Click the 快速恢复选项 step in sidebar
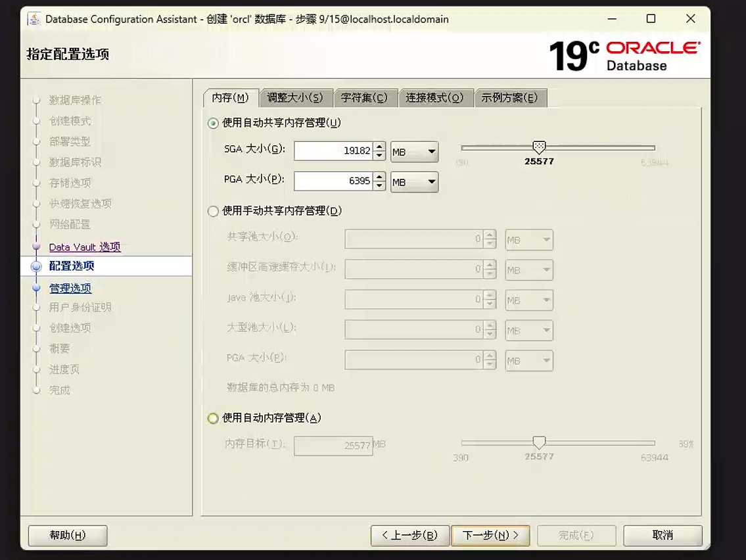The width and height of the screenshot is (746, 560). [x=80, y=204]
